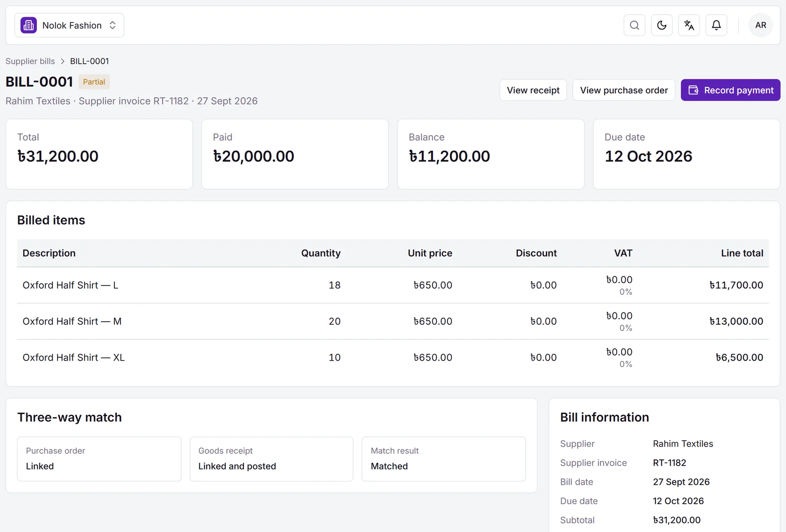Click supplier invoice RT-1182 in Bill information

[670, 463]
